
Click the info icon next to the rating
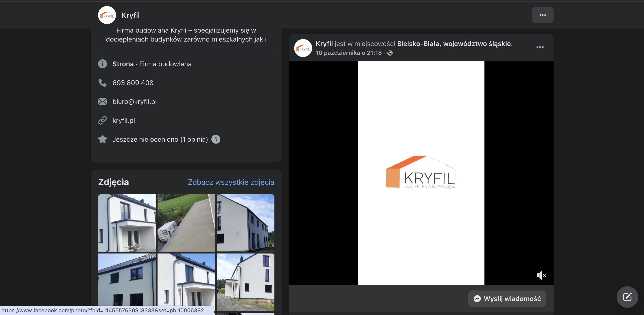pyautogui.click(x=216, y=139)
